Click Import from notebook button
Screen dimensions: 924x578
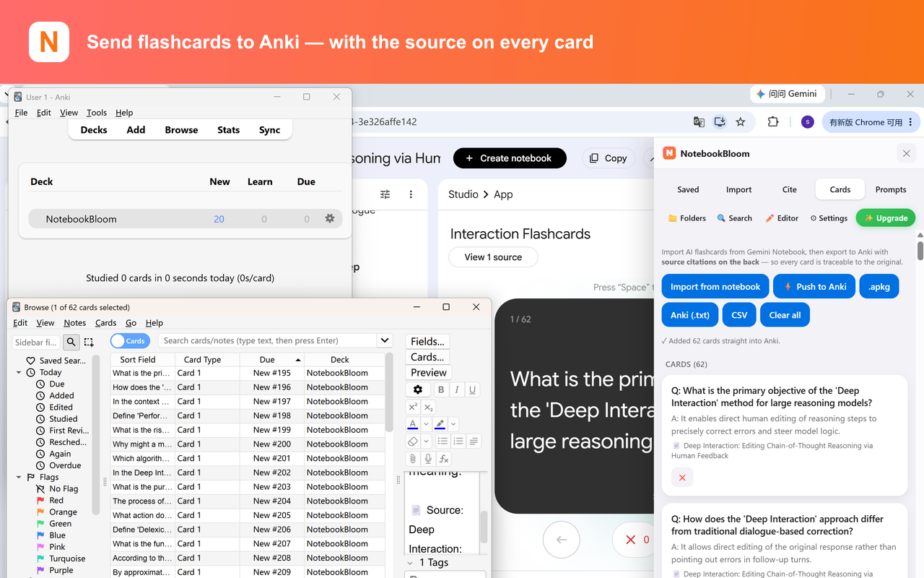(x=715, y=286)
